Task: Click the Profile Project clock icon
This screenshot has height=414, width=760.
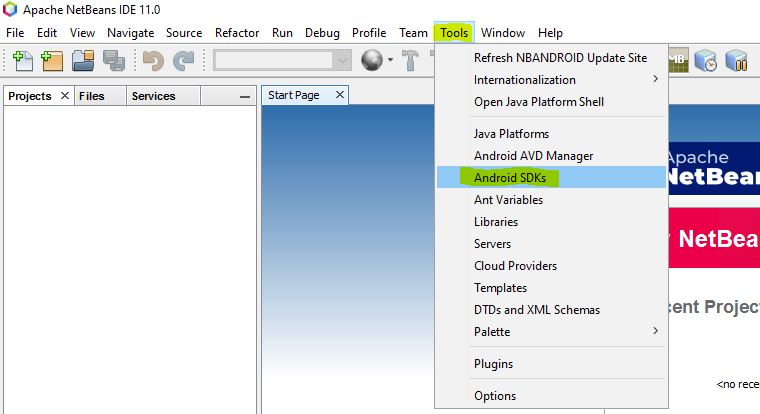Action: pyautogui.click(x=705, y=60)
